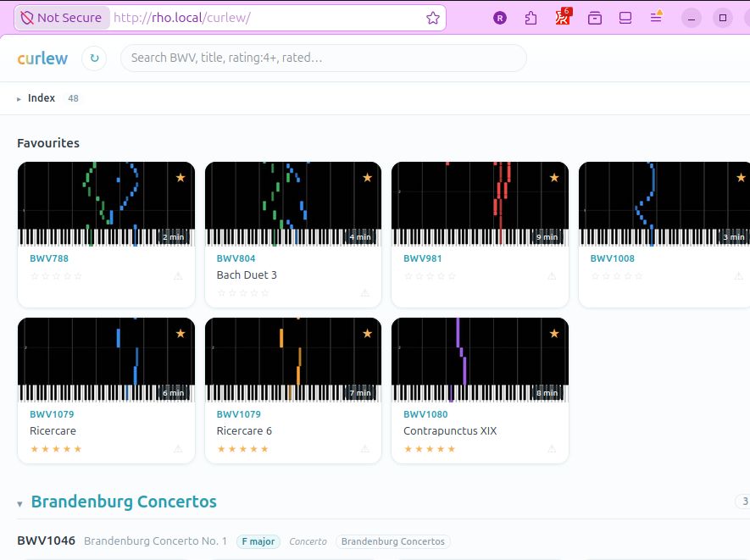Image resolution: width=750 pixels, height=560 pixels.
Task: Open the browser application menu icon
Action: coord(656,17)
